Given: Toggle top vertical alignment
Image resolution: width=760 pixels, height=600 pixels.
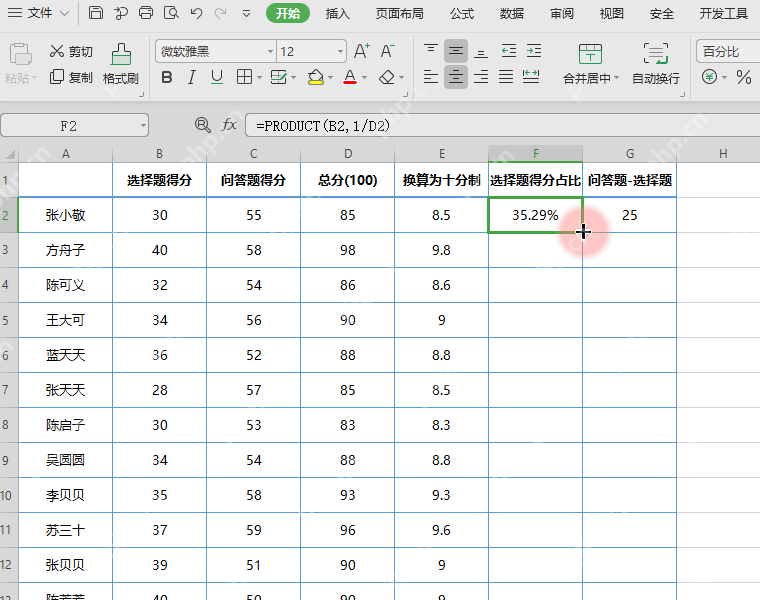Looking at the screenshot, I should [430, 51].
